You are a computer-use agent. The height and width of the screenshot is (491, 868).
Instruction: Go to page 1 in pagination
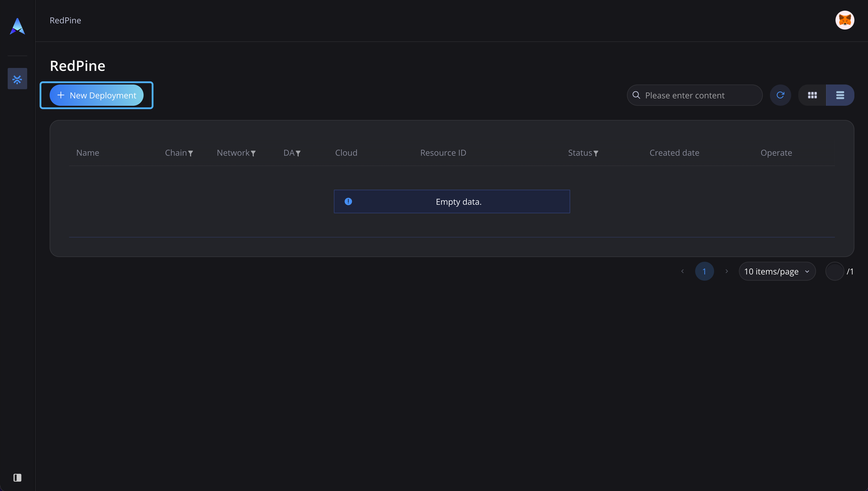click(704, 271)
